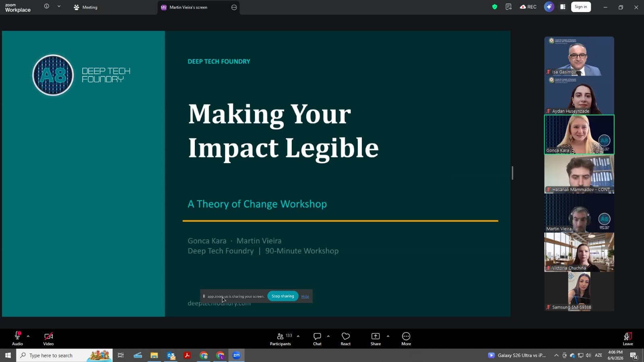Screen dimensions: 644x362
Task: Select Aydan Huseynzade's video thumbnail
Action: (579, 95)
